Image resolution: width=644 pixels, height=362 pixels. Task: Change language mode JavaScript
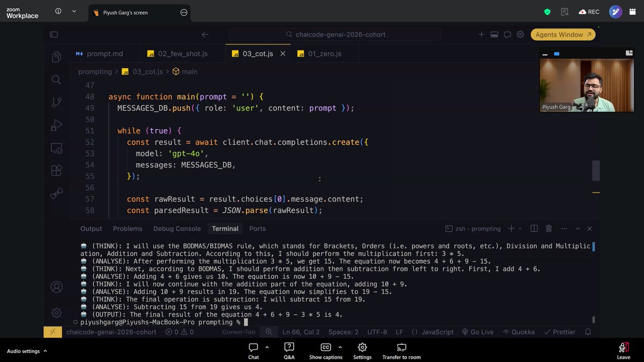pyautogui.click(x=432, y=332)
